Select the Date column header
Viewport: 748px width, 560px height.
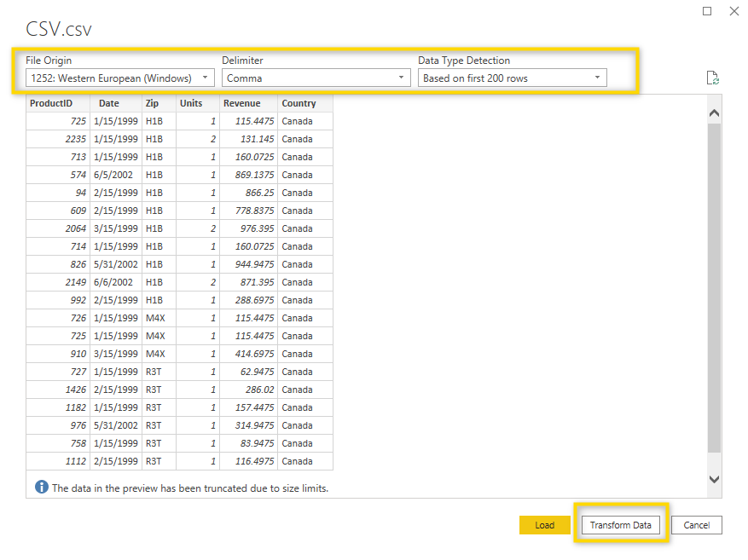pos(116,103)
